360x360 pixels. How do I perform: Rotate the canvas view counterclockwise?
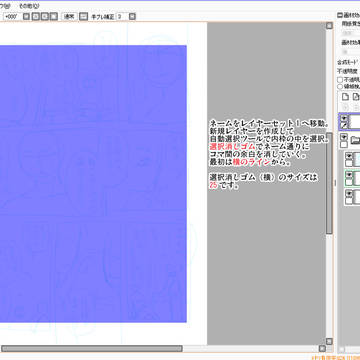point(35,16)
